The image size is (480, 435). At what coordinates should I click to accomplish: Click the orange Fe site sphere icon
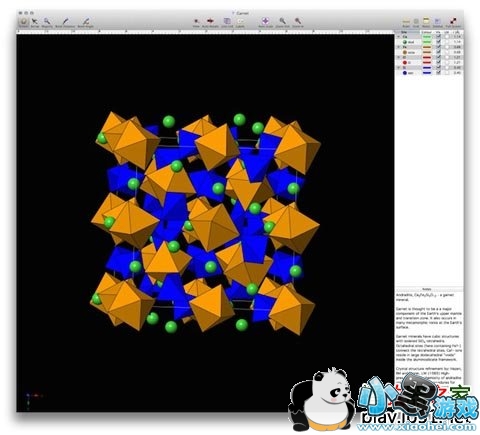coord(405,52)
